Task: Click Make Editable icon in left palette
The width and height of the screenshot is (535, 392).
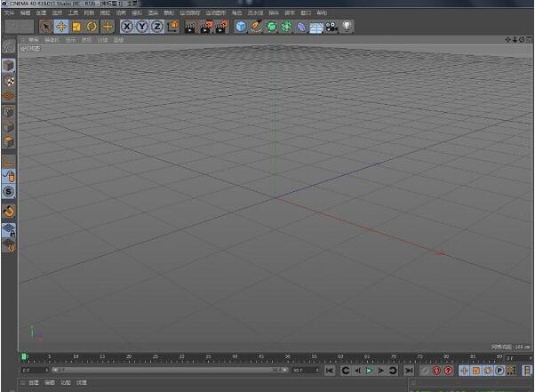Action: [9, 47]
